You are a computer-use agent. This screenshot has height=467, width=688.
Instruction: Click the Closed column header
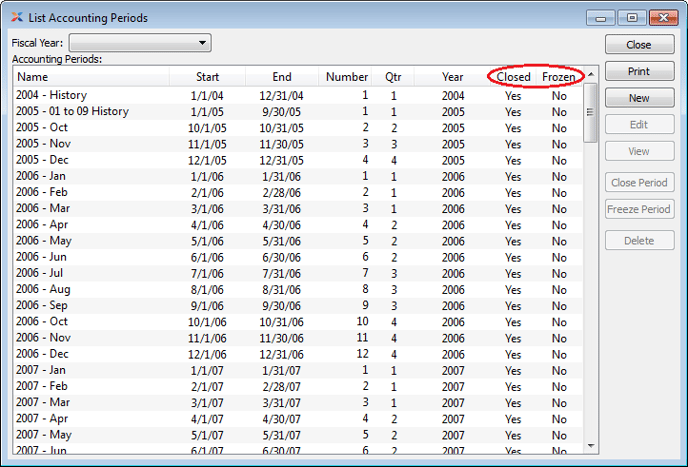(513, 77)
